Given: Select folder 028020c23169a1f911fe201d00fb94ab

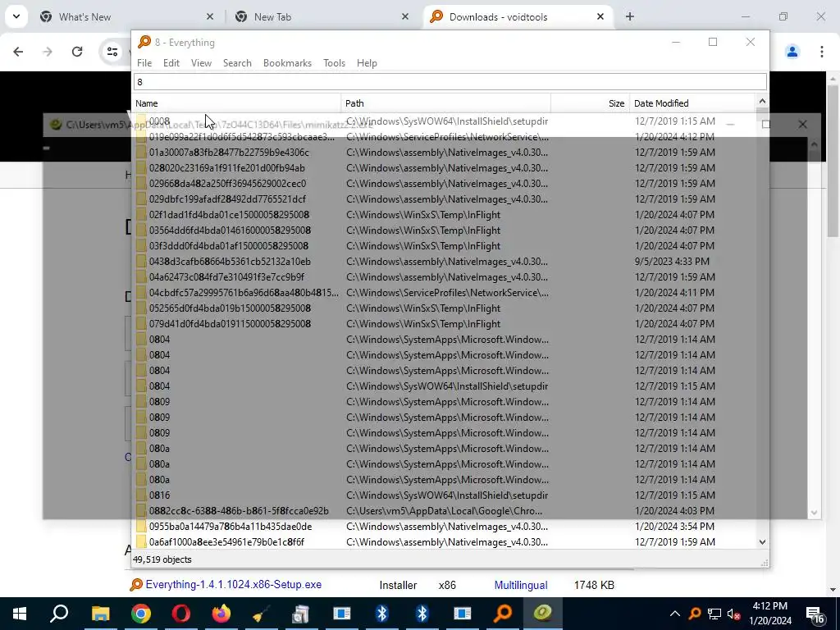Looking at the screenshot, I should (x=226, y=168).
